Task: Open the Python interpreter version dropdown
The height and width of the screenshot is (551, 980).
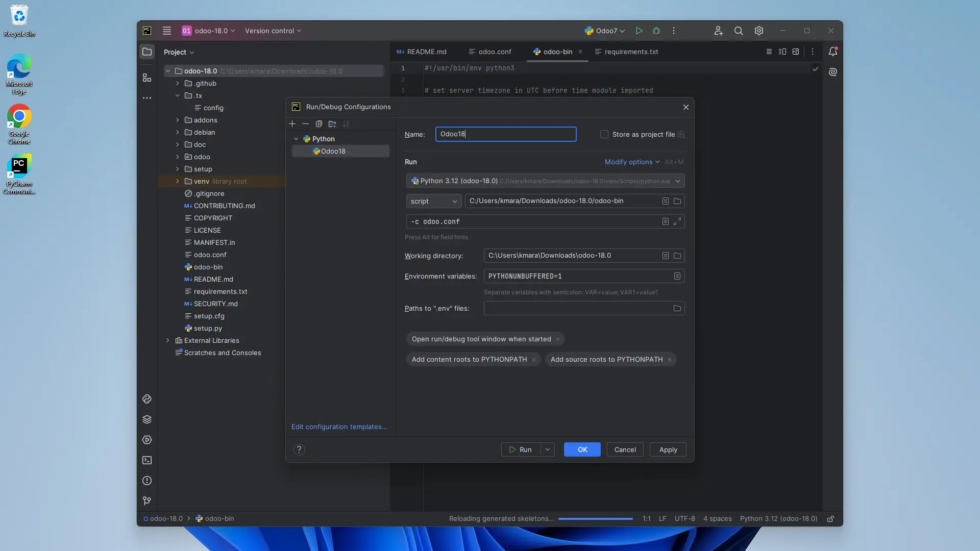Action: (678, 180)
